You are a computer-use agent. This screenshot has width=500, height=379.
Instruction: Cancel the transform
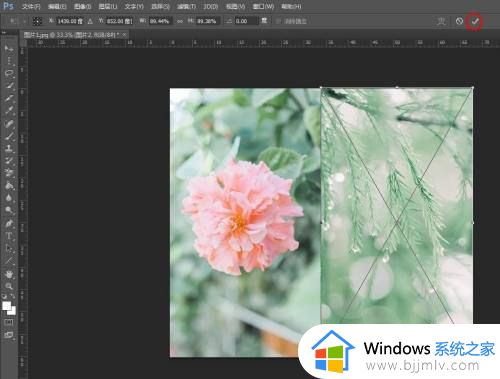459,21
